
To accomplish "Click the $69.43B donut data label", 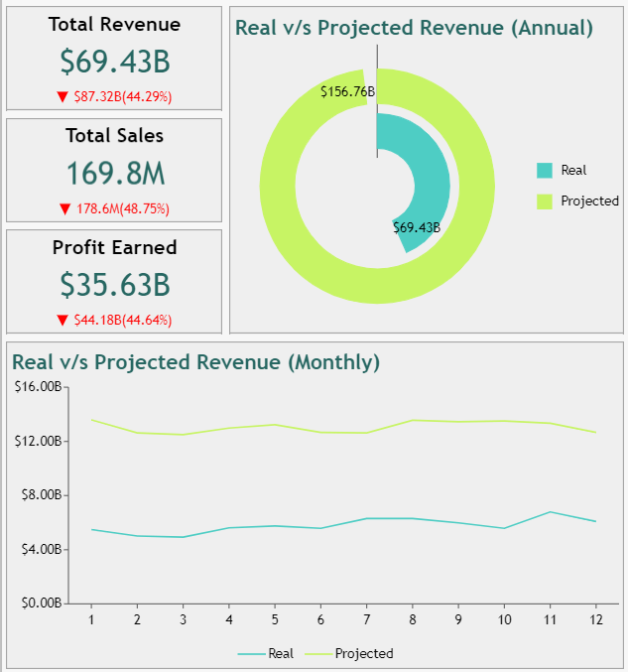I will [417, 227].
